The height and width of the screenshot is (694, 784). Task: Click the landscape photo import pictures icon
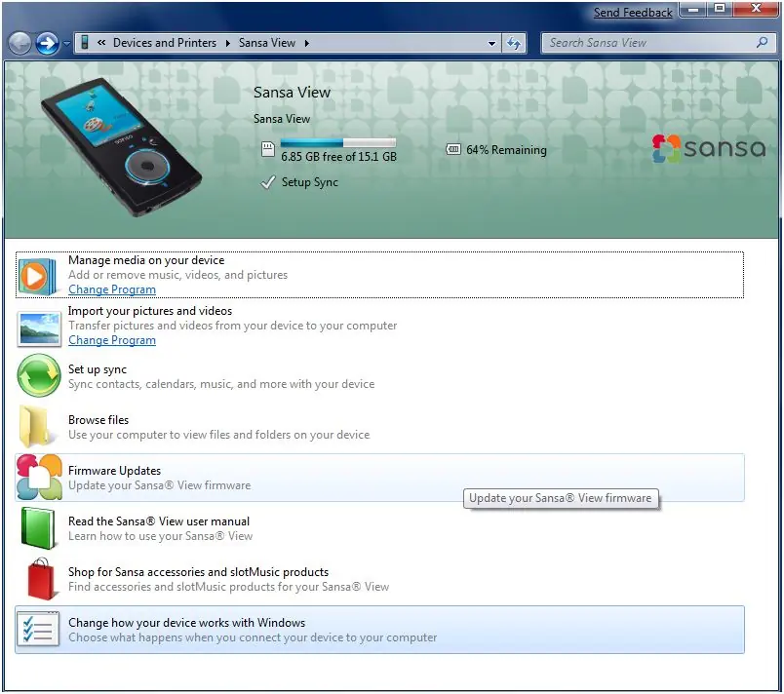[x=38, y=328]
